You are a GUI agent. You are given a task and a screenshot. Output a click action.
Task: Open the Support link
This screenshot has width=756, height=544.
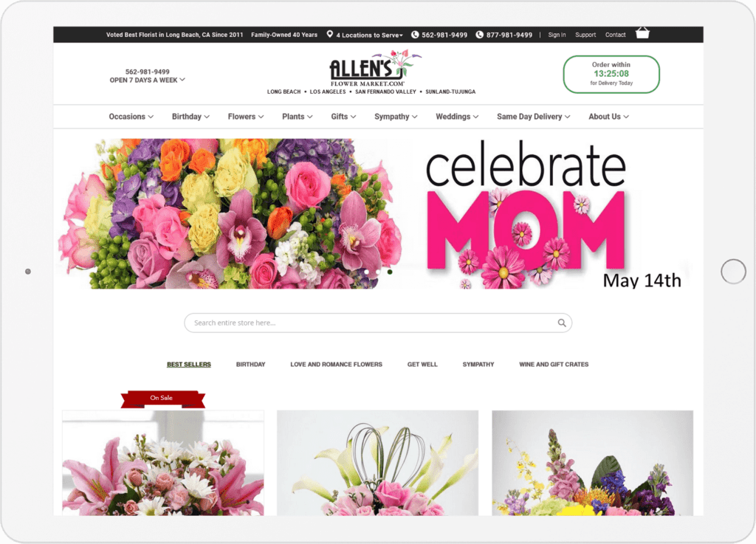click(x=585, y=35)
